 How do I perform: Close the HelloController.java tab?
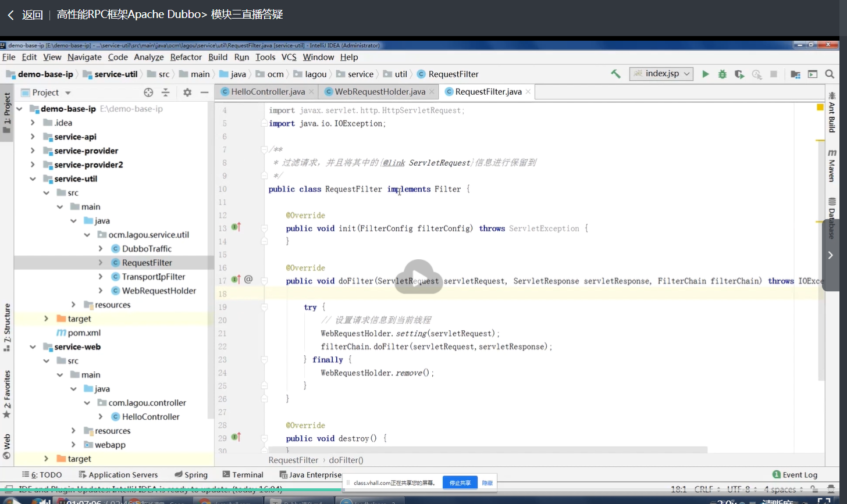pyautogui.click(x=311, y=92)
